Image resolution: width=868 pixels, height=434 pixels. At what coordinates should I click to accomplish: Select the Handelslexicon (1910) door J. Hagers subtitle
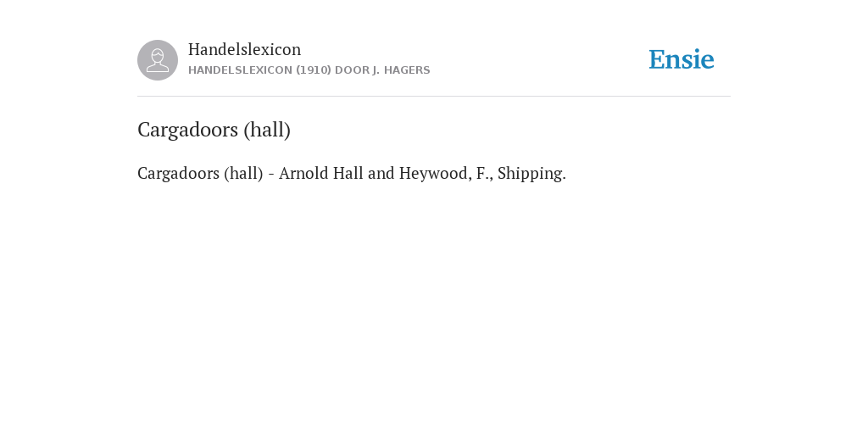tap(309, 70)
